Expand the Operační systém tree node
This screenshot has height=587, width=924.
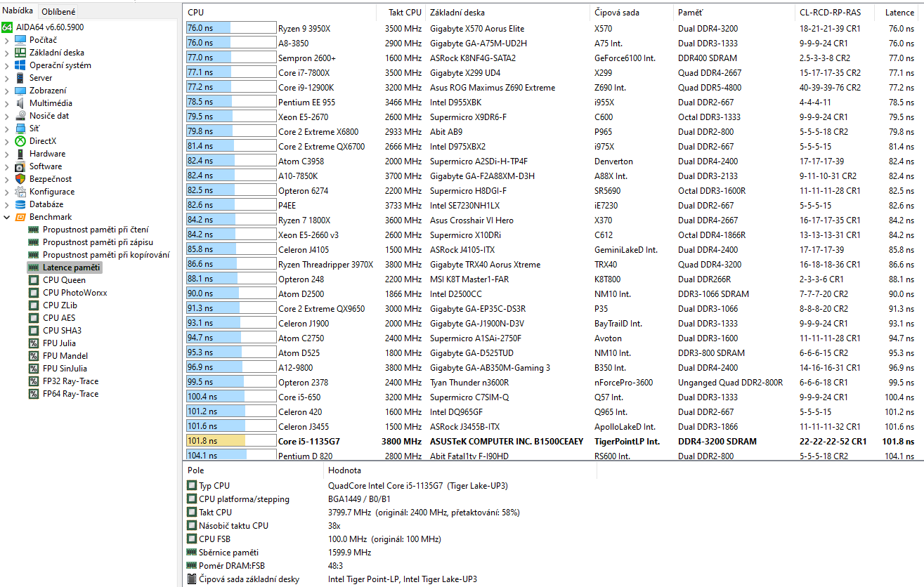tap(7, 65)
